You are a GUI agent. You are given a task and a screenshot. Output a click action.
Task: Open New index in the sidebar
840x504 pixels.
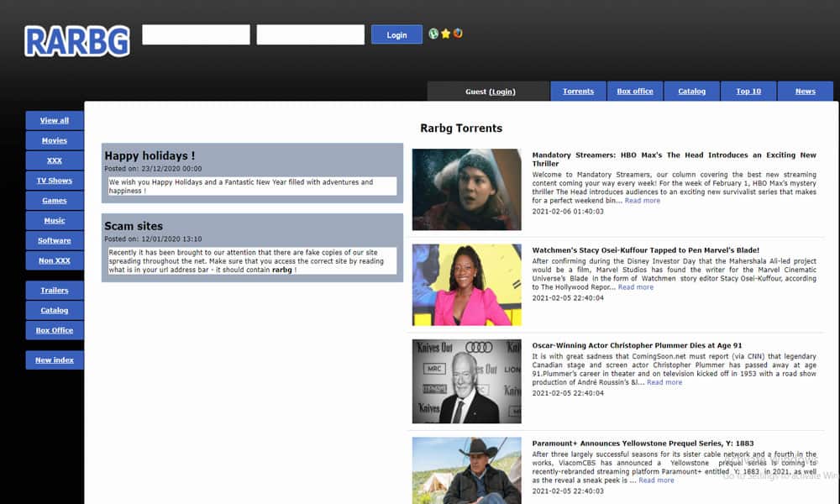tap(55, 360)
